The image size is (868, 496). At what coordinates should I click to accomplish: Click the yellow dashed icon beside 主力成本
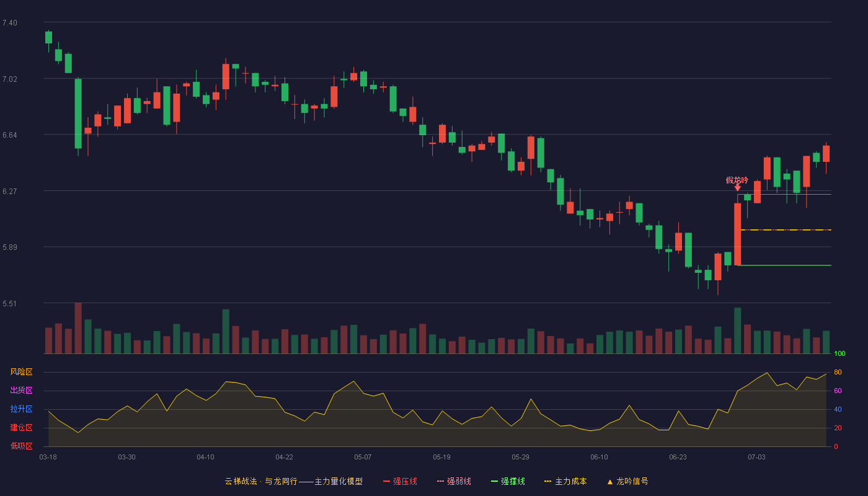point(547,482)
